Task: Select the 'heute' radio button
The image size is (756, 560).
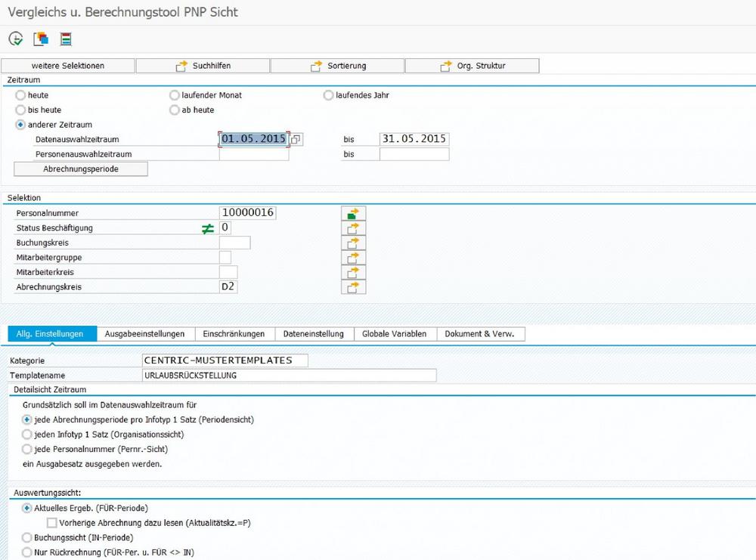Action: [x=20, y=95]
